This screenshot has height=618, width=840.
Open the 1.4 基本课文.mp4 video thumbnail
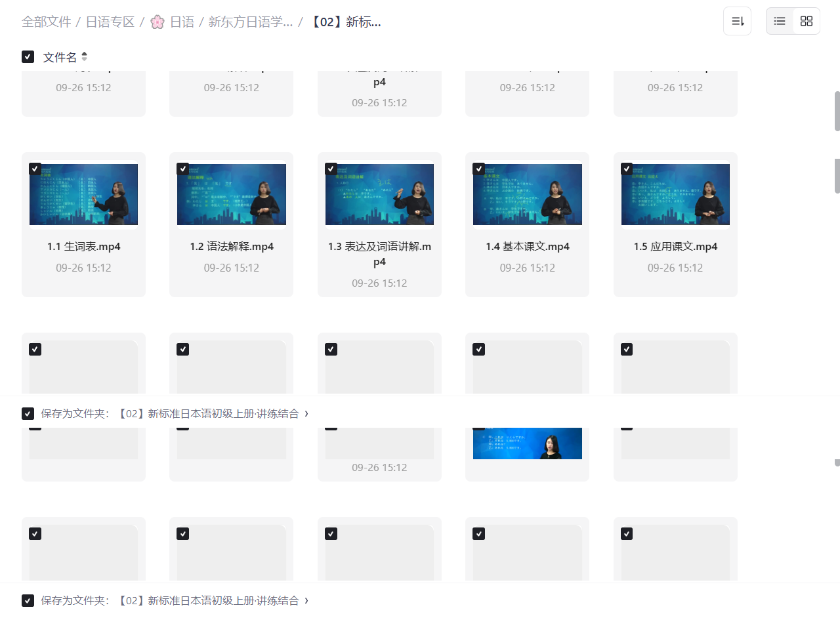click(527, 195)
